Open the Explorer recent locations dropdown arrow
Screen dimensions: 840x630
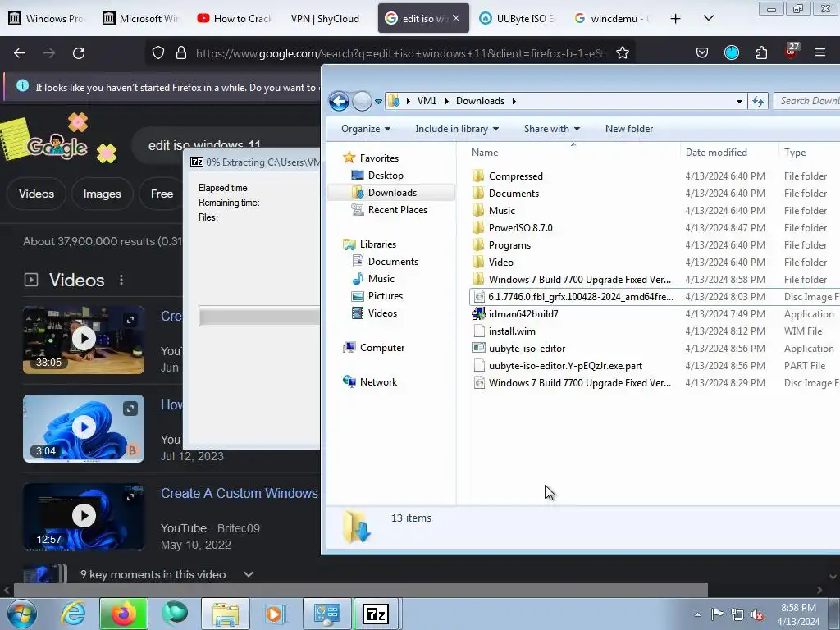pyautogui.click(x=378, y=101)
